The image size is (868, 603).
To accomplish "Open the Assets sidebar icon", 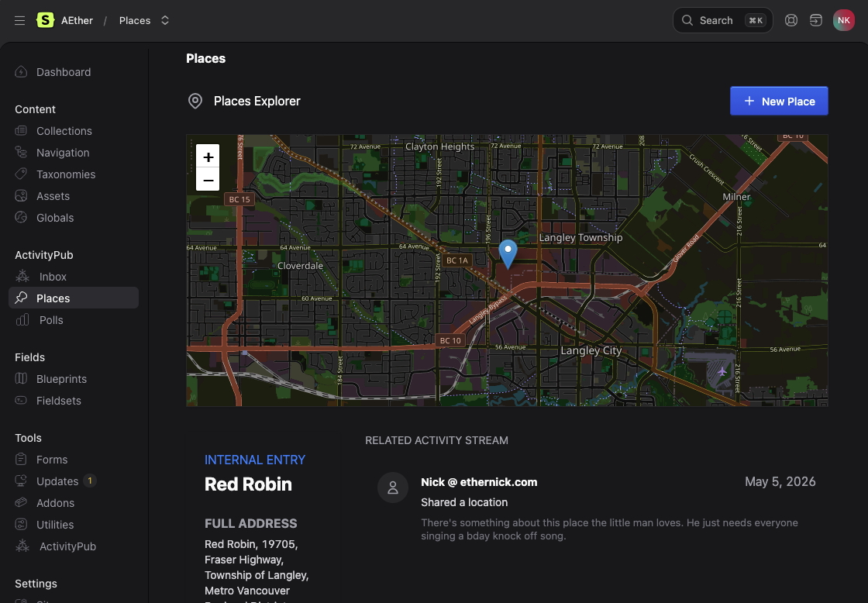I will (x=21, y=196).
